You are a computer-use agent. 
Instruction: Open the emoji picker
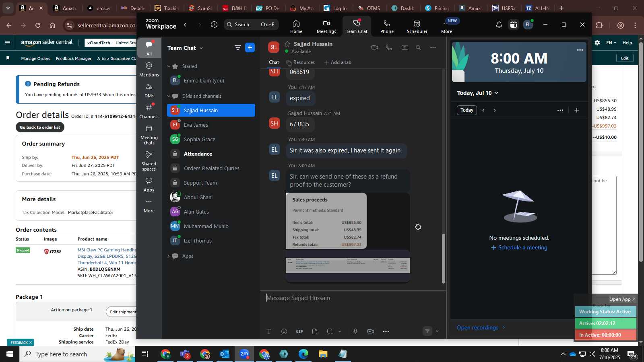click(284, 331)
